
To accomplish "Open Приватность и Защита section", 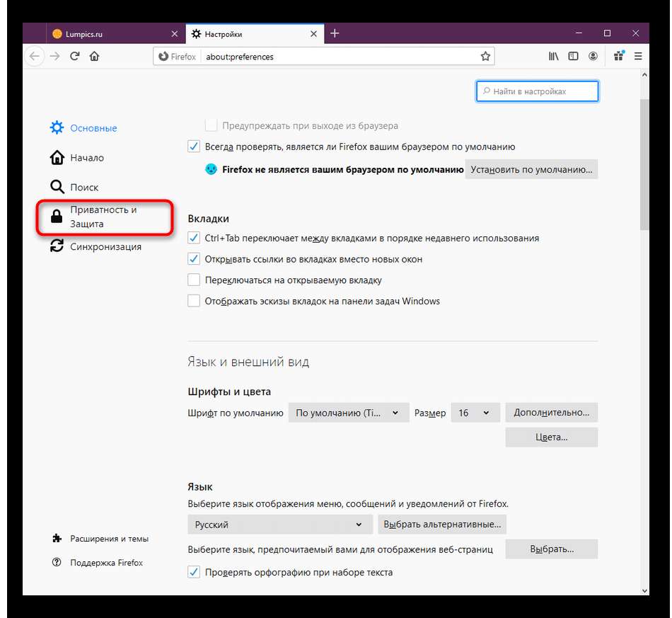I will [x=105, y=217].
